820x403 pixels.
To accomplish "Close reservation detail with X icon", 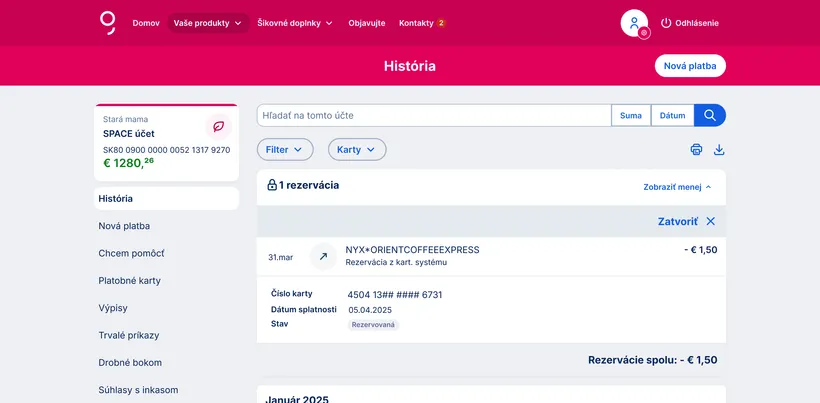I will (x=711, y=221).
